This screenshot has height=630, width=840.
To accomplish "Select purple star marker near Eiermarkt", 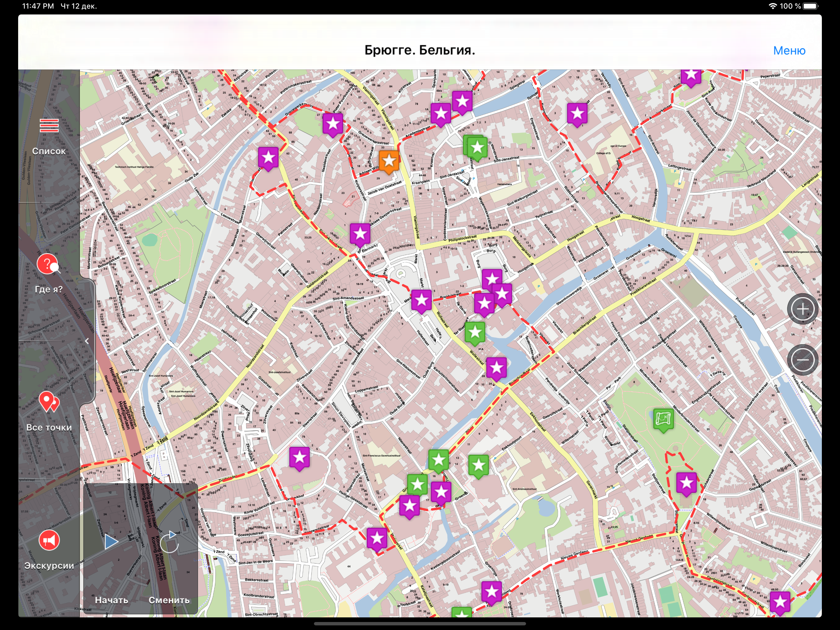I will point(360,235).
